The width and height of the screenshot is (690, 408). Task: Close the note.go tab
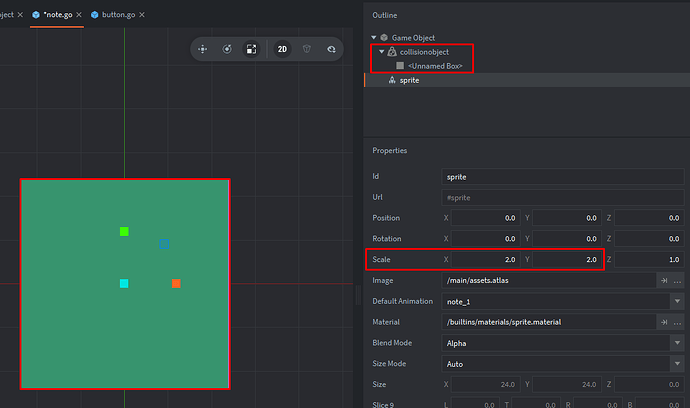[77, 16]
